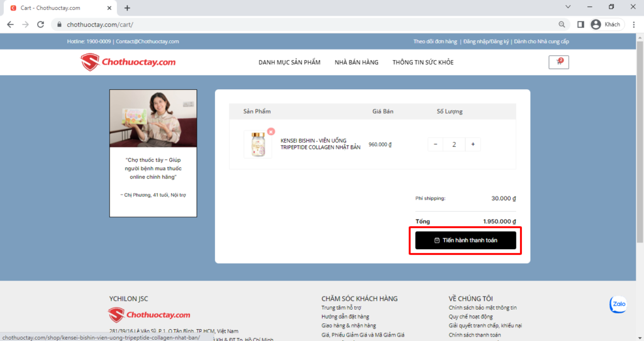Click the Phí shipping label
Viewport: 644px width, 341px height.
click(x=430, y=198)
